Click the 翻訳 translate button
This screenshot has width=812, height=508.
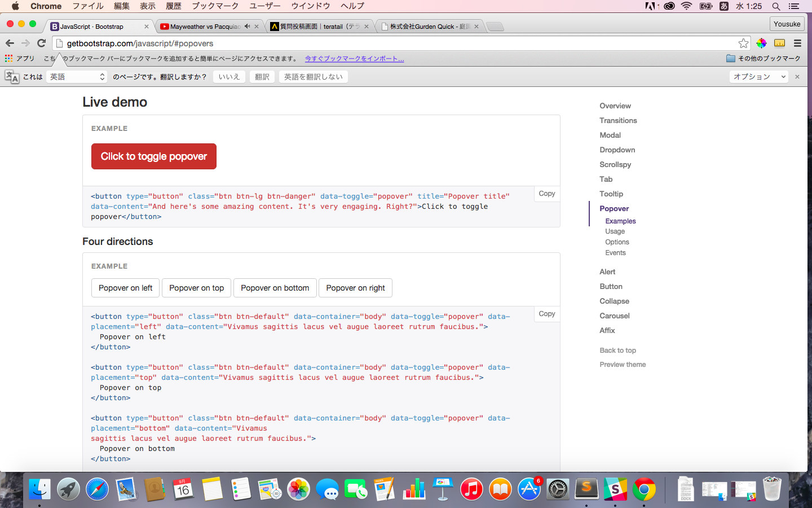[262, 77]
